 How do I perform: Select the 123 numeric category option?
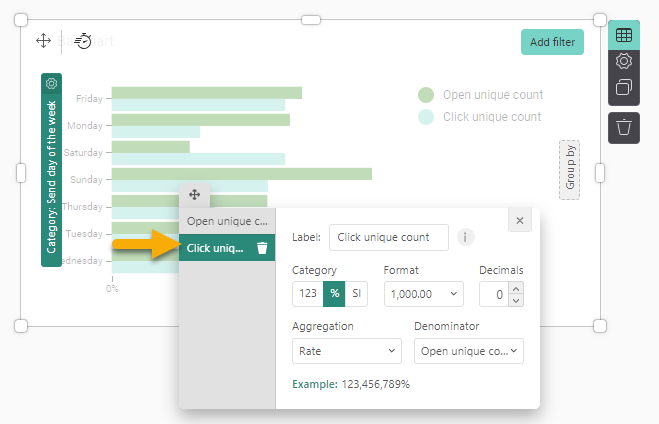(308, 294)
